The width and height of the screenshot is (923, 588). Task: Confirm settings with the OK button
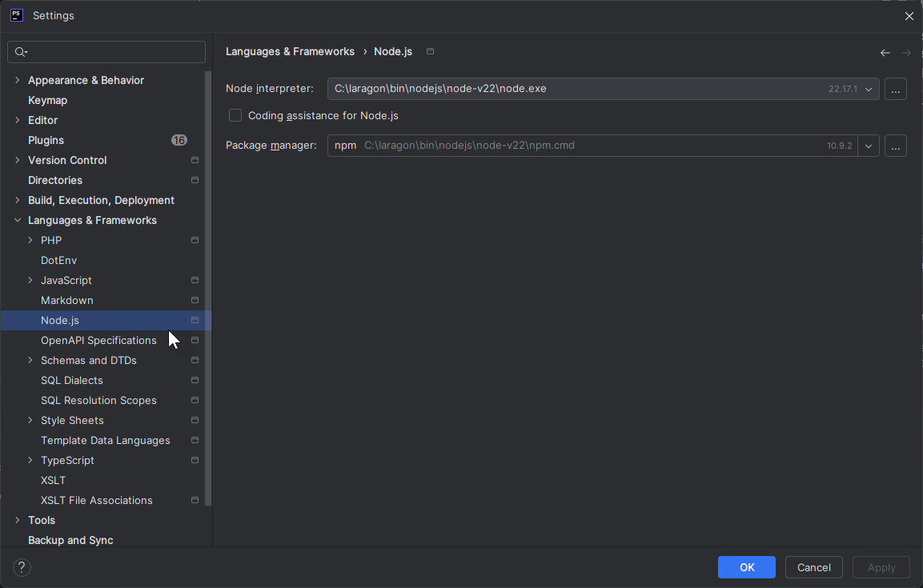click(x=746, y=567)
